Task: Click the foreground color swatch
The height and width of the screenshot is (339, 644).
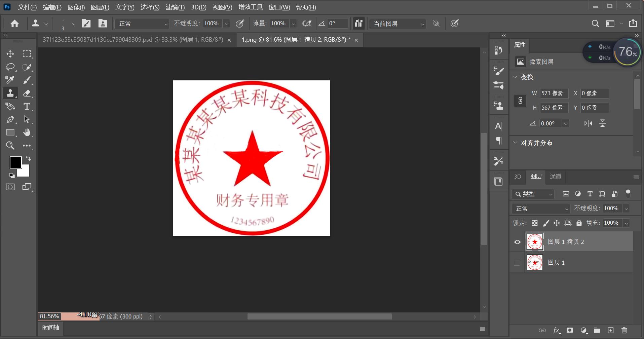Action: [x=15, y=162]
